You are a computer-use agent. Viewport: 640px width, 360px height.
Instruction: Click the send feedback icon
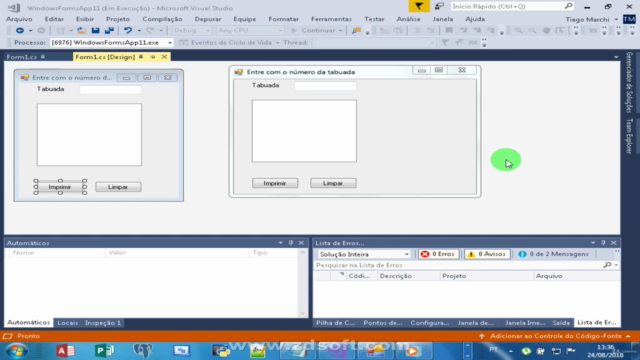click(x=439, y=6)
